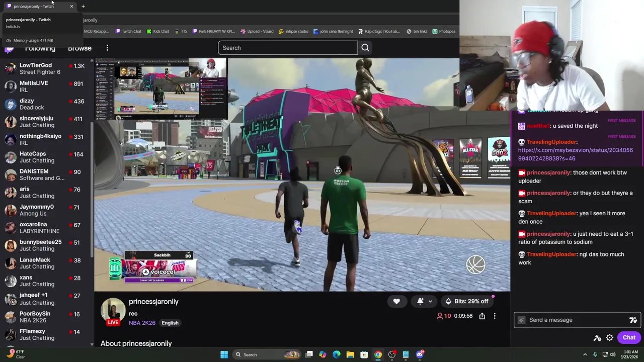
Task: Unfollow via the heart icon
Action: pyautogui.click(x=396, y=301)
